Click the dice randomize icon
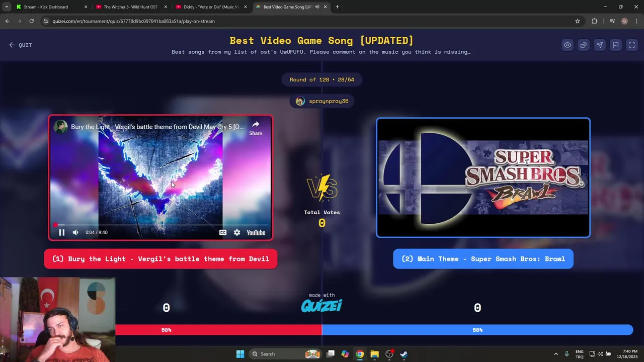The height and width of the screenshot is (362, 644). (x=584, y=45)
